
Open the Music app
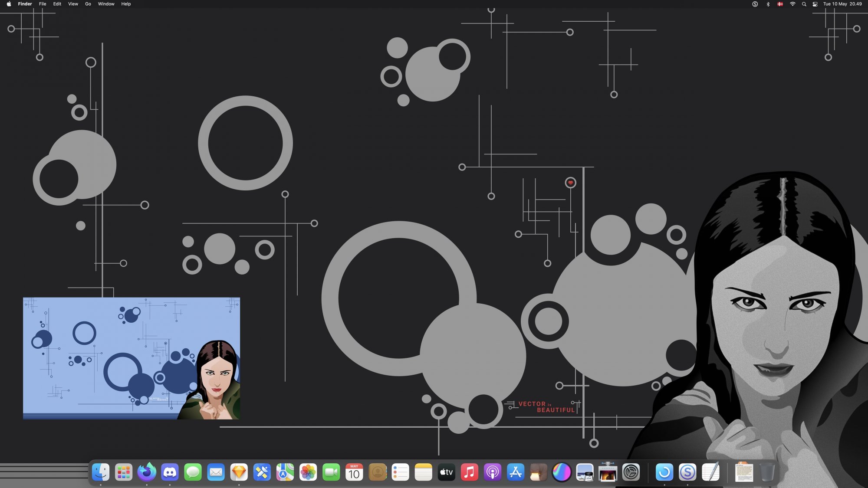pos(470,472)
